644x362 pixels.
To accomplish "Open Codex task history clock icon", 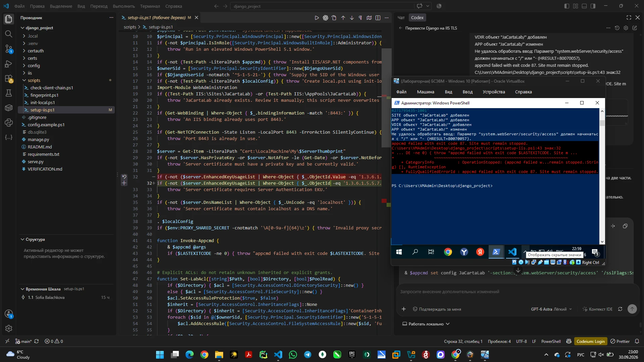I will (x=617, y=28).
